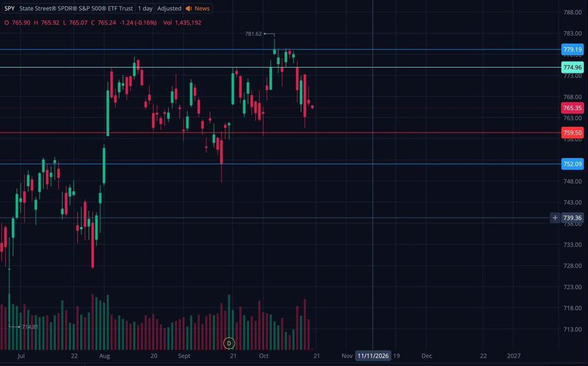Click the 783.00 price axis label
The height and width of the screenshot is (366, 588).
click(572, 33)
